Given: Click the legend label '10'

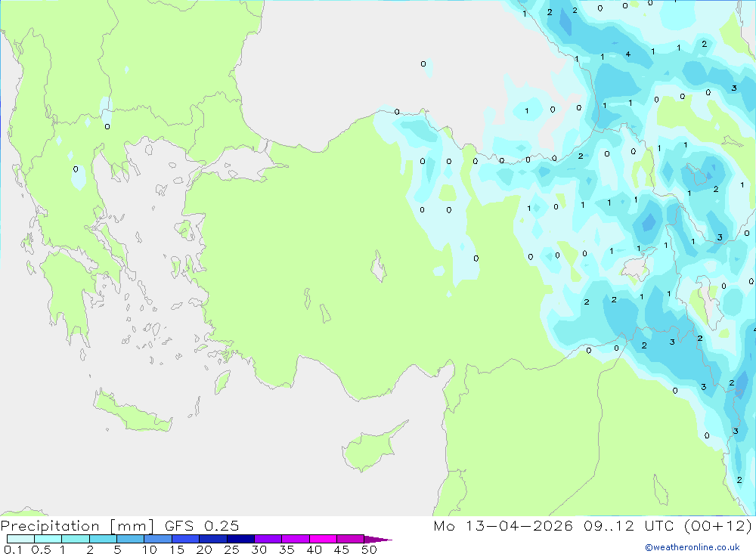Looking at the screenshot, I should (x=150, y=549).
